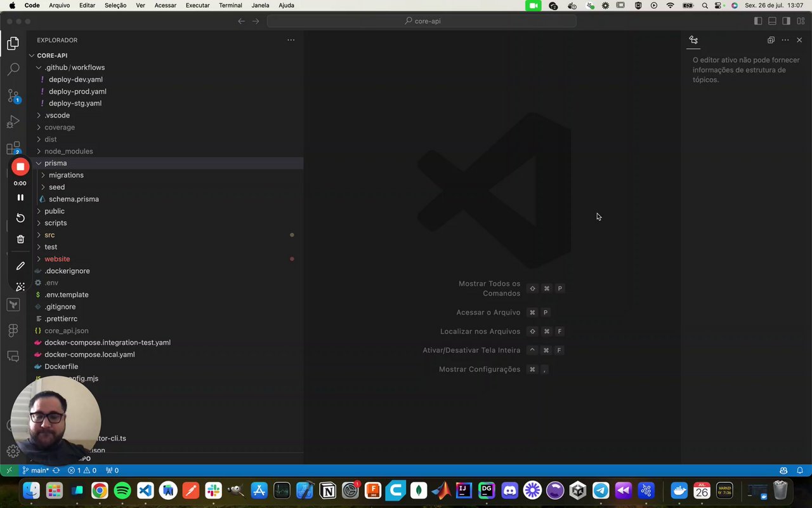Collapse the prisma folder
Viewport: 812px width, 508px height.
165,163
